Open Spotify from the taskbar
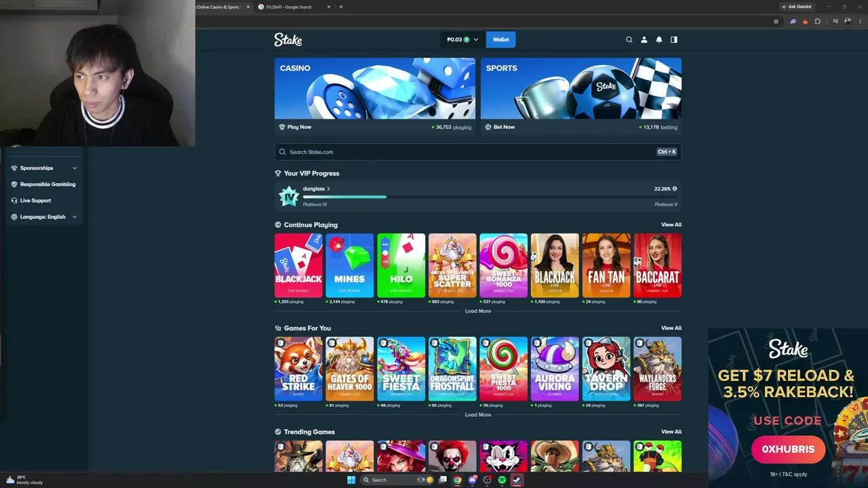868x488 pixels. (x=502, y=480)
